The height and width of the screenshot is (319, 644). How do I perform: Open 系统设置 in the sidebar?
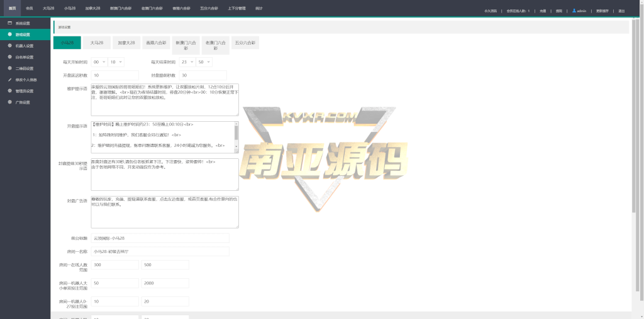pyautogui.click(x=25, y=23)
